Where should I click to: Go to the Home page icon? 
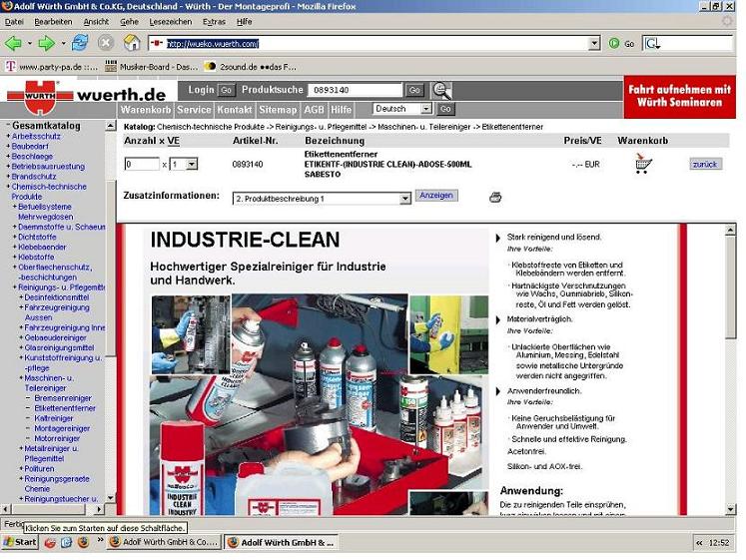132,43
